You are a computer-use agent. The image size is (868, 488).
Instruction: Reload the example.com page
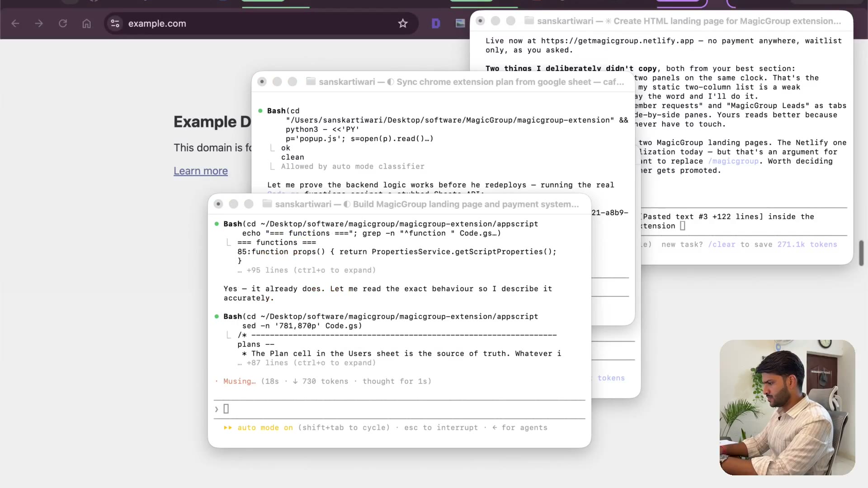pos(63,23)
